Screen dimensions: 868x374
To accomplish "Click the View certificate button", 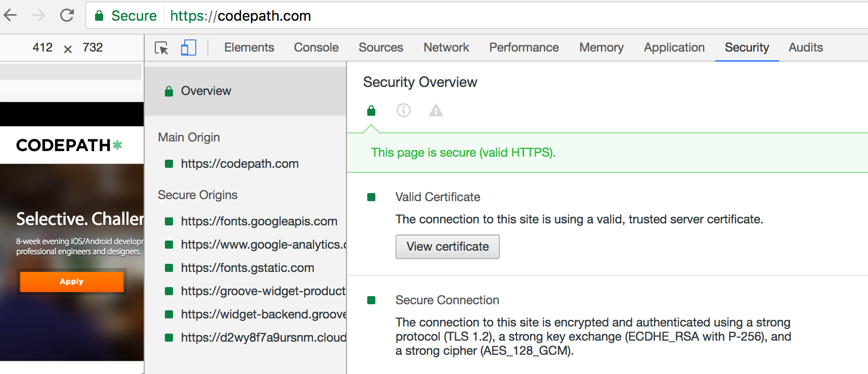I will pos(447,247).
